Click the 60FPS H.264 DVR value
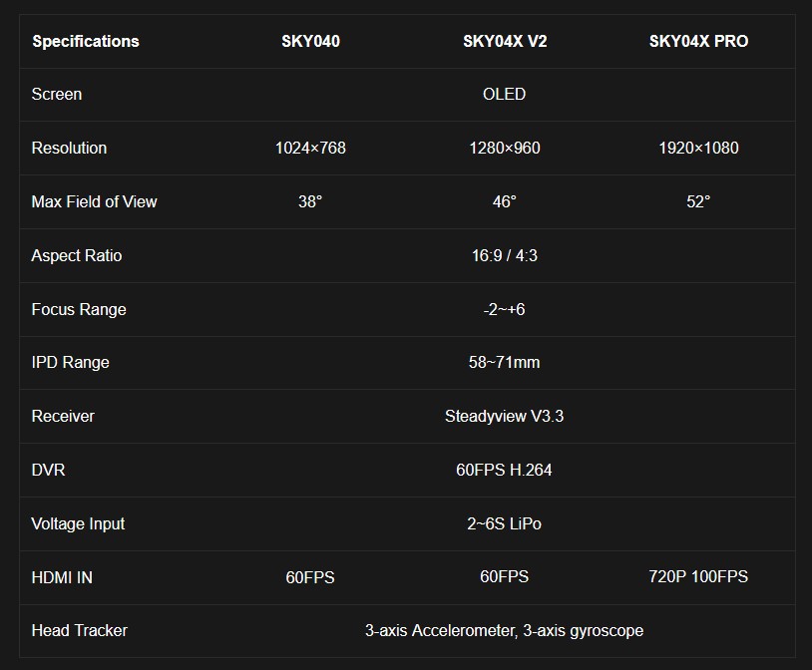The image size is (812, 670). (x=505, y=471)
